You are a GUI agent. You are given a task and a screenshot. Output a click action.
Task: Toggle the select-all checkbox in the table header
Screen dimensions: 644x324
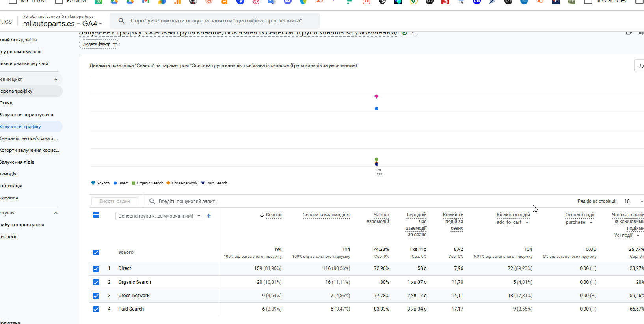96,215
